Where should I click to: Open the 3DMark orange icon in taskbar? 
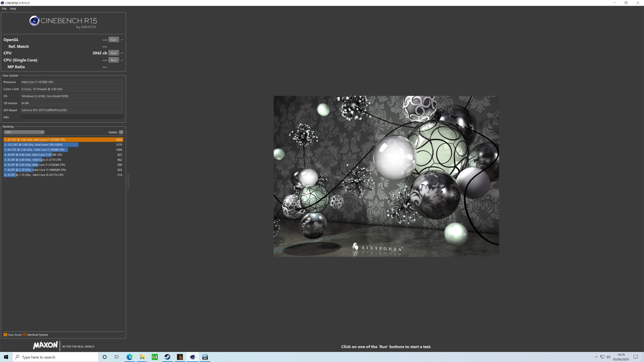(x=180, y=357)
